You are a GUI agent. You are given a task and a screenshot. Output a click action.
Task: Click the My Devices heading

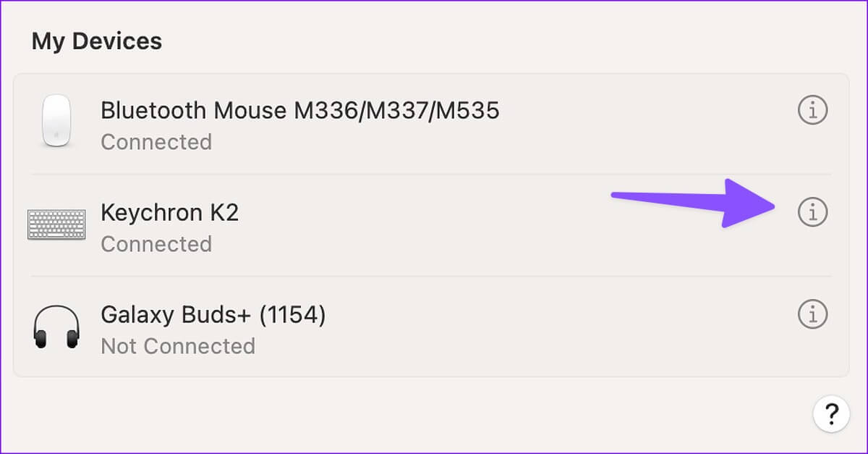(96, 41)
